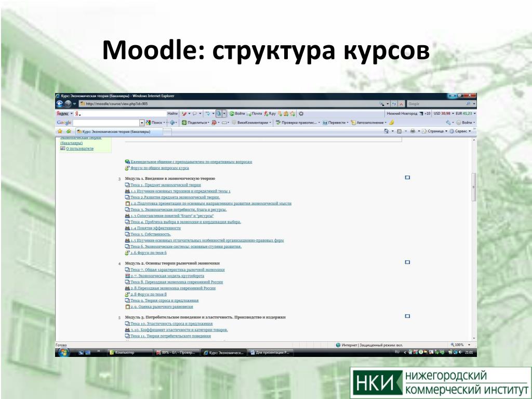
Task: Click the icon beside 2.7 Экономическая модель кругооборота
Action: (x=128, y=276)
